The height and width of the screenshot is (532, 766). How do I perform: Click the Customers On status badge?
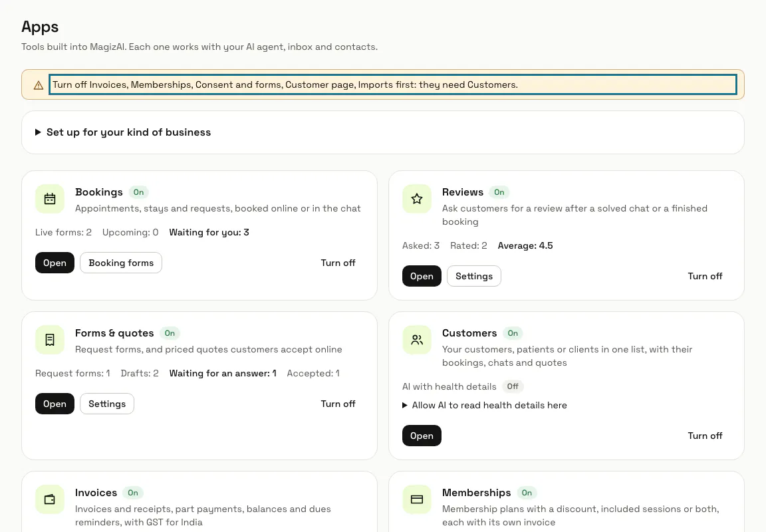513,333
